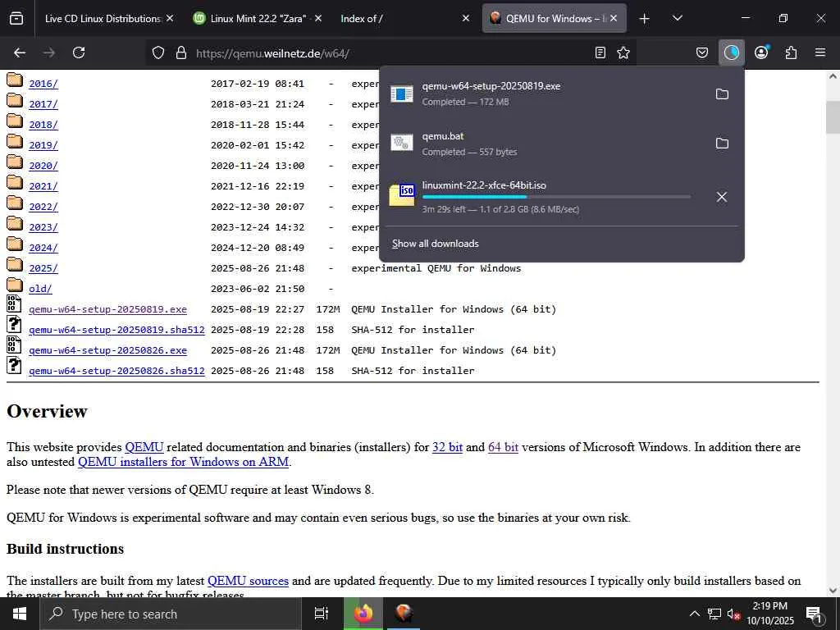Click the network tray icon
This screenshot has width=840, height=630.
(x=714, y=614)
